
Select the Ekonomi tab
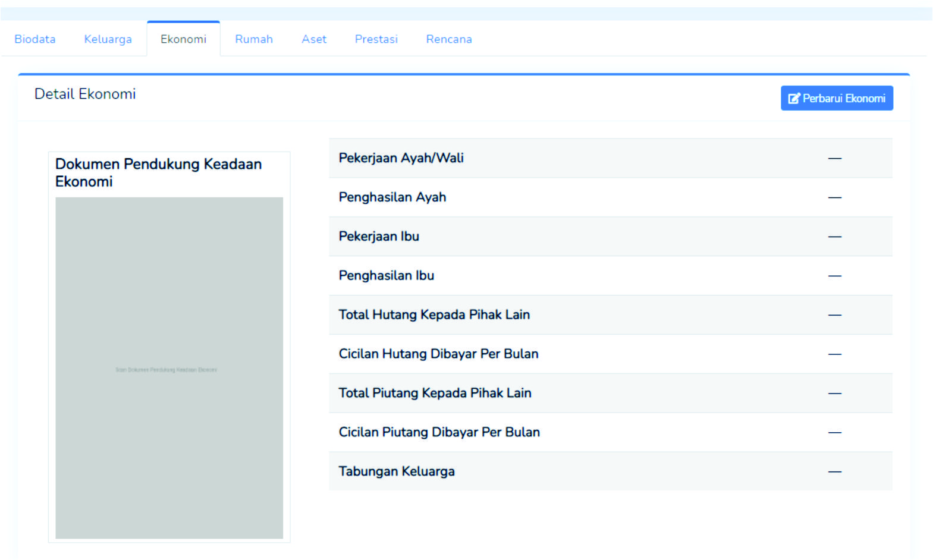tap(183, 39)
